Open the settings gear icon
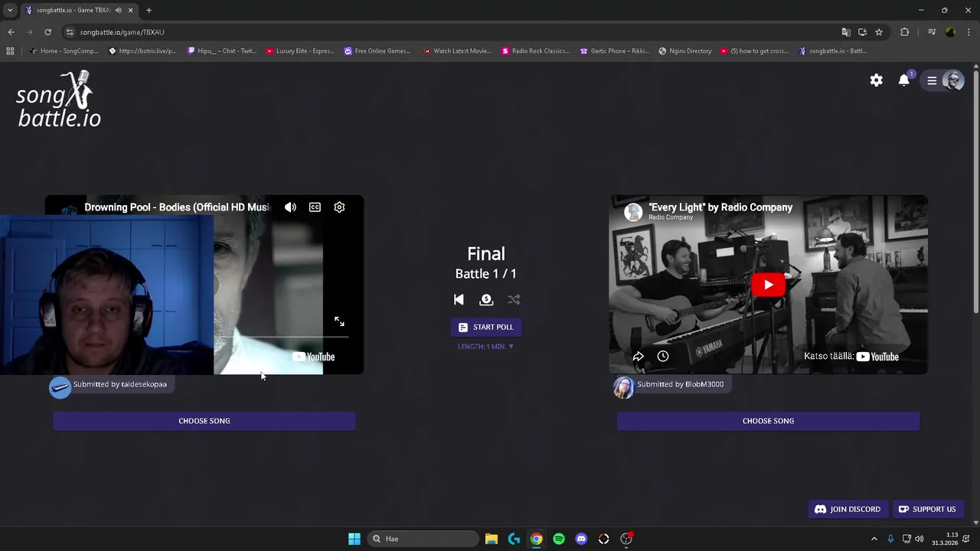 point(877,80)
